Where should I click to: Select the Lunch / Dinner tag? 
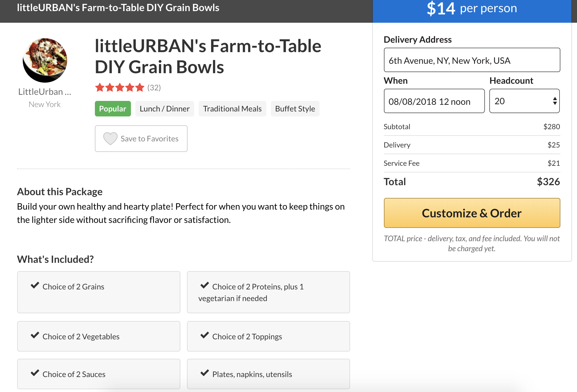[x=165, y=109]
